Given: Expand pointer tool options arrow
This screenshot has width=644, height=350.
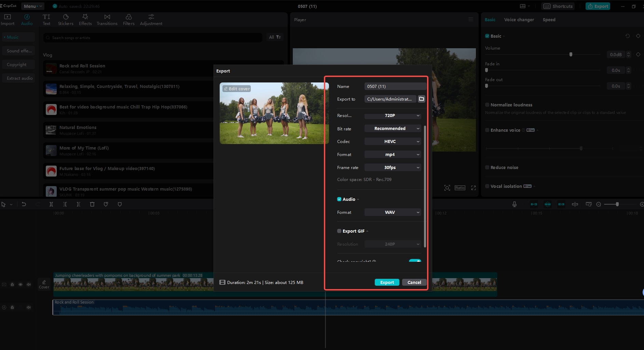Looking at the screenshot, I should coord(11,204).
